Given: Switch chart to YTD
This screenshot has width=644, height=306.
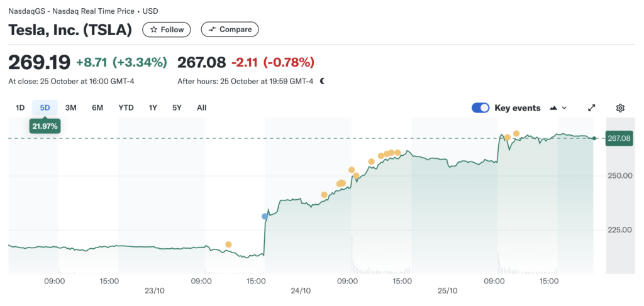Looking at the screenshot, I should (126, 107).
